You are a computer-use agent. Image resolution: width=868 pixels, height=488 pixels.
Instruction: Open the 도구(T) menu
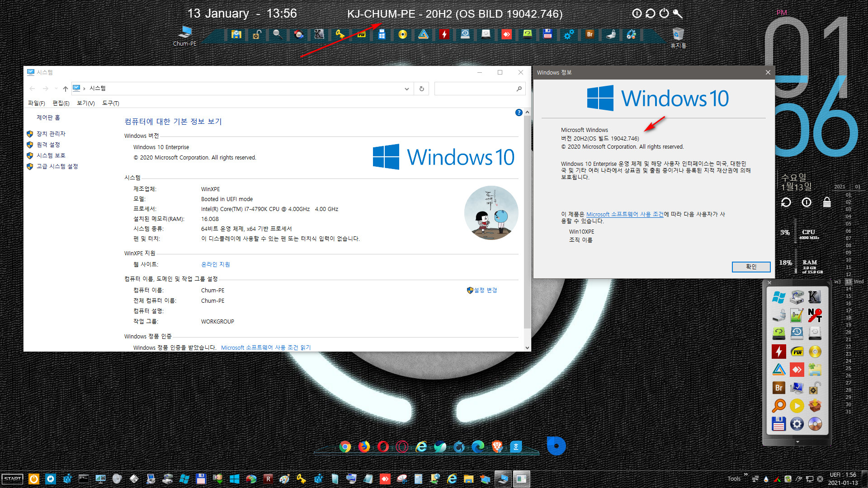(x=110, y=103)
